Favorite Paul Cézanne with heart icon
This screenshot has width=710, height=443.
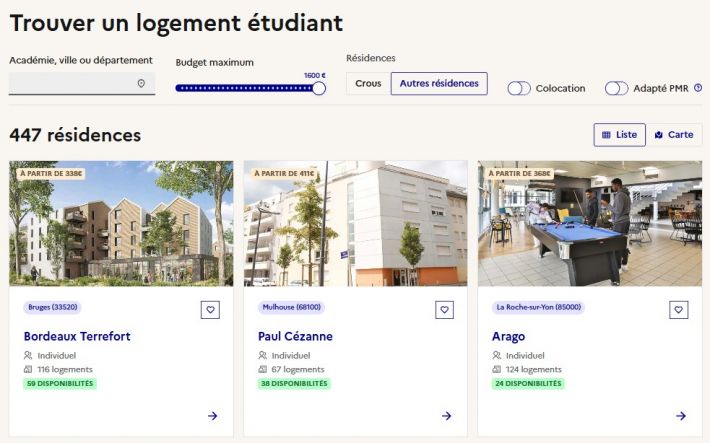(x=444, y=310)
